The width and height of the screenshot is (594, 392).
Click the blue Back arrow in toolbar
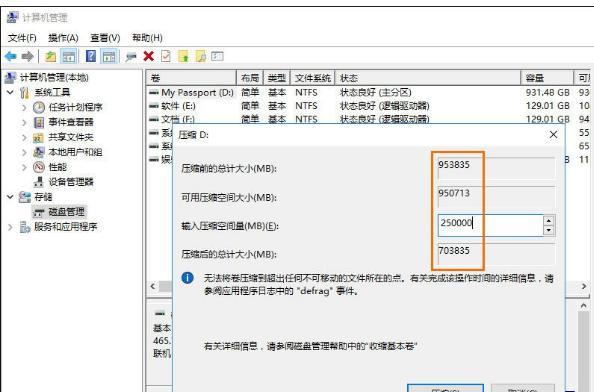coord(11,57)
